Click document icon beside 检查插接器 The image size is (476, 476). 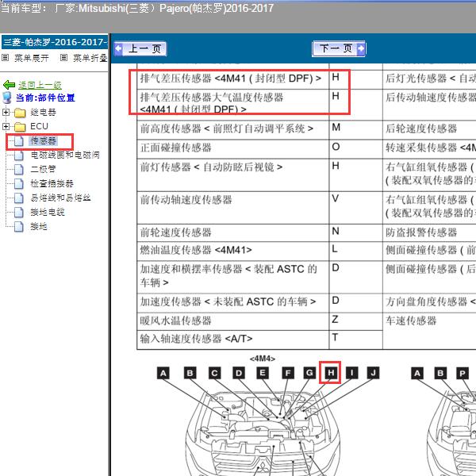[19, 184]
